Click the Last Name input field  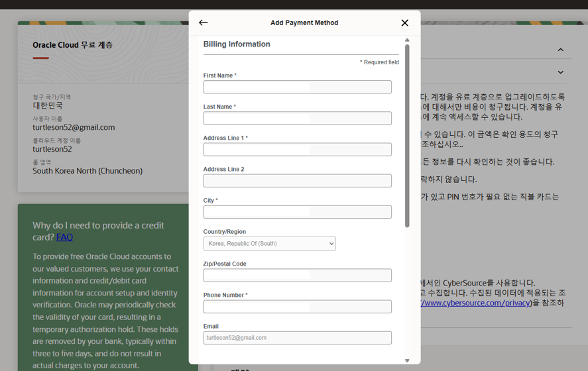click(x=298, y=118)
